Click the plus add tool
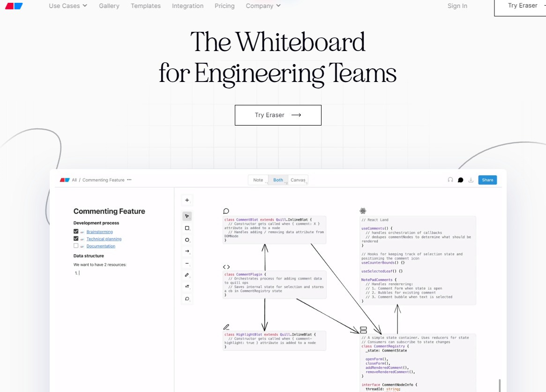This screenshot has width=546, height=392. tap(187, 200)
